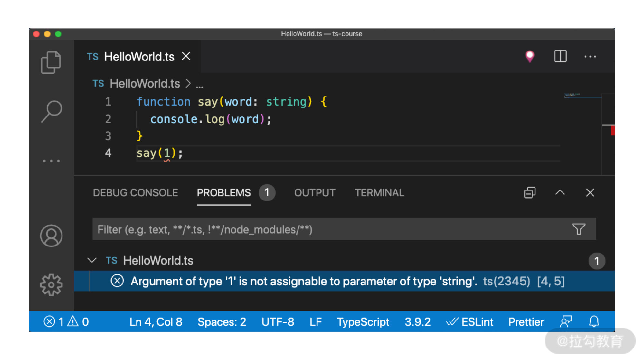Collapse the HelloWorld.ts problems group
The width and height of the screenshot is (644, 362).
click(92, 260)
